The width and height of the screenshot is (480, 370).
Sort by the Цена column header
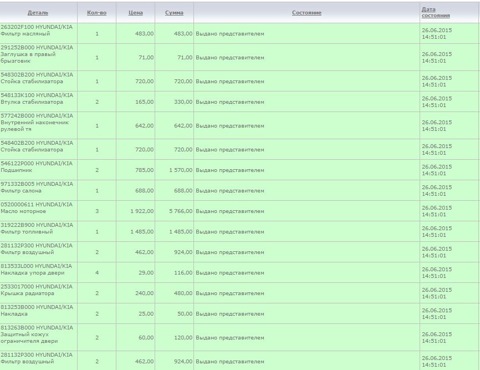point(136,13)
